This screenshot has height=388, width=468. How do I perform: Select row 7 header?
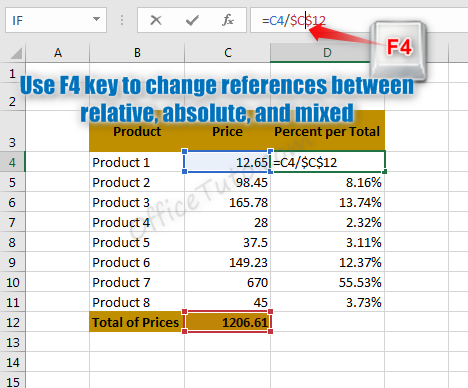12,222
